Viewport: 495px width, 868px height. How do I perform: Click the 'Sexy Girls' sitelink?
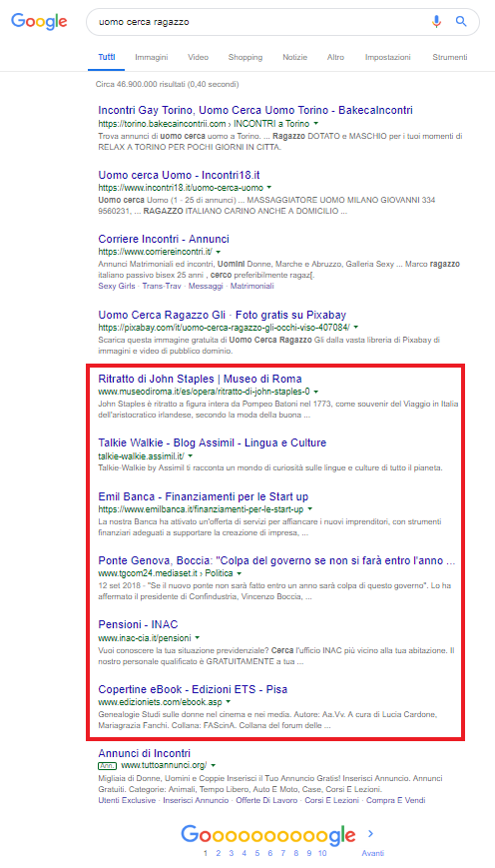tap(116, 287)
